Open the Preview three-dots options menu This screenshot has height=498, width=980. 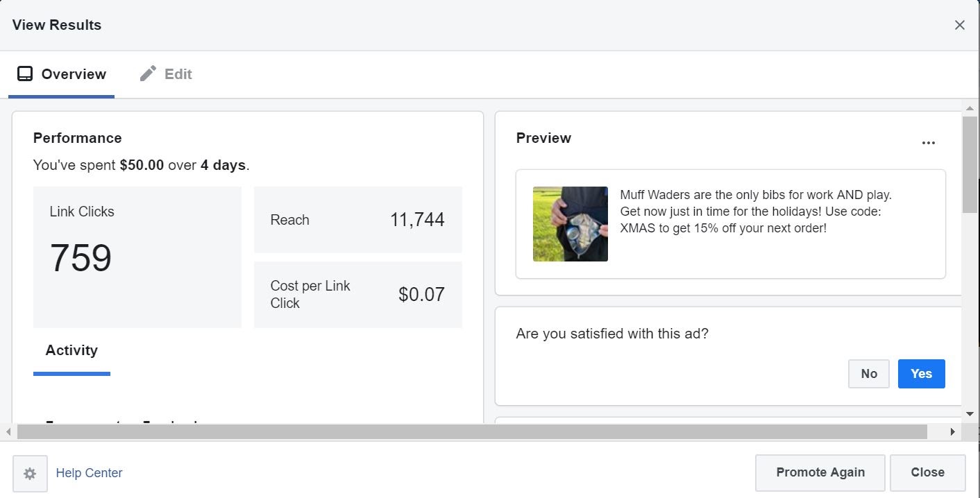coord(928,143)
